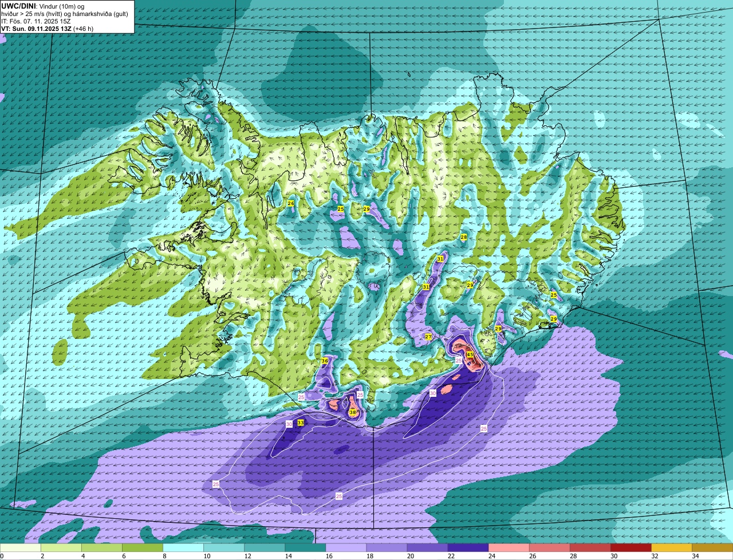Image resolution: width=733 pixels, height=560 pixels.
Task: Select the yellow gust label 28
Action: point(464,237)
